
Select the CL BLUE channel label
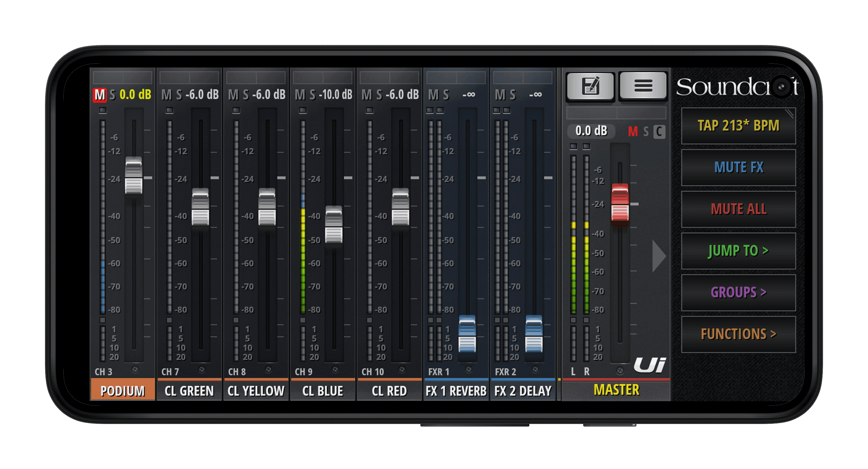[x=322, y=391]
